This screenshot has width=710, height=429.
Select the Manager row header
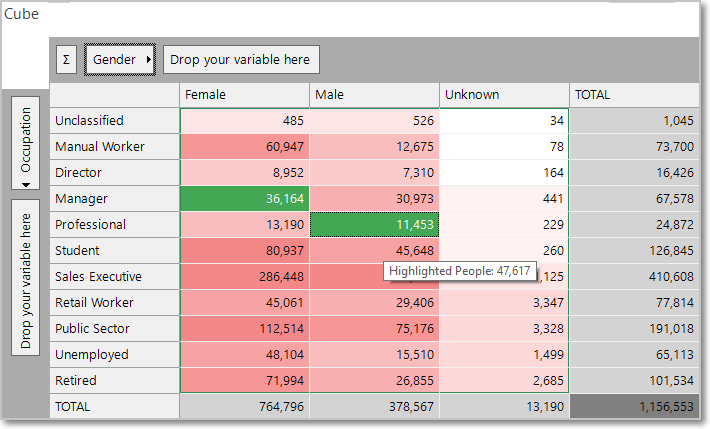pyautogui.click(x=115, y=198)
